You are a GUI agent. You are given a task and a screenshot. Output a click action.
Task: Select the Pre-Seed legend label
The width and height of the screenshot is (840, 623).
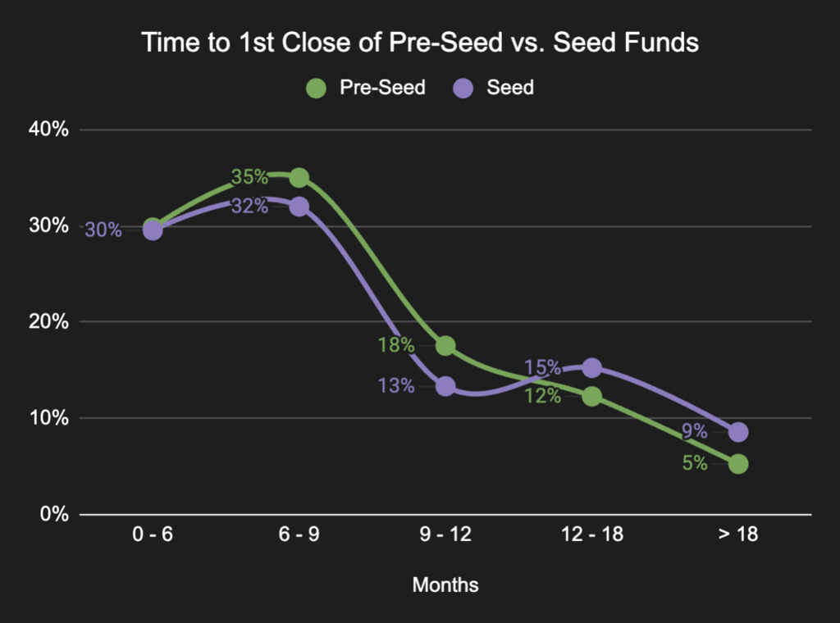click(382, 88)
